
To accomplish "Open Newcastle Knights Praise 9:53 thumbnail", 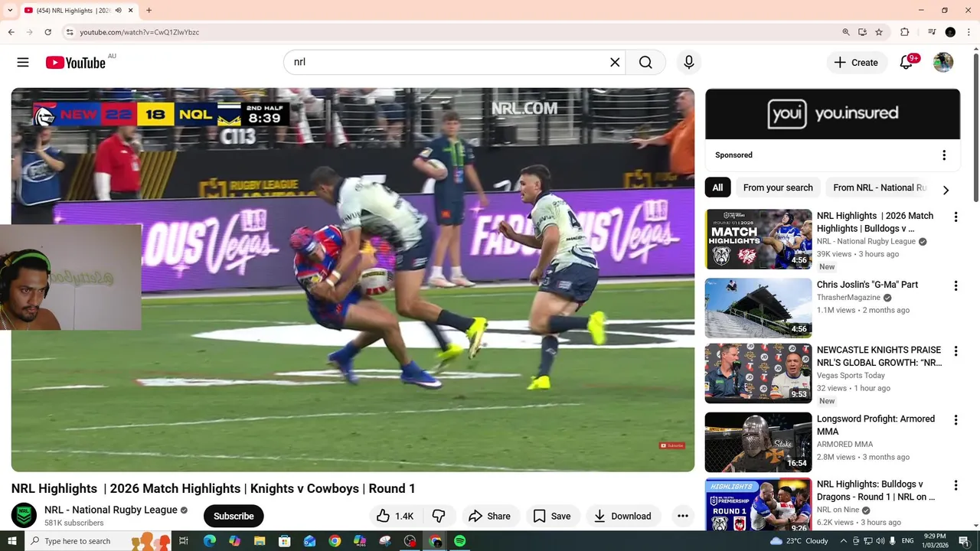I will point(758,373).
